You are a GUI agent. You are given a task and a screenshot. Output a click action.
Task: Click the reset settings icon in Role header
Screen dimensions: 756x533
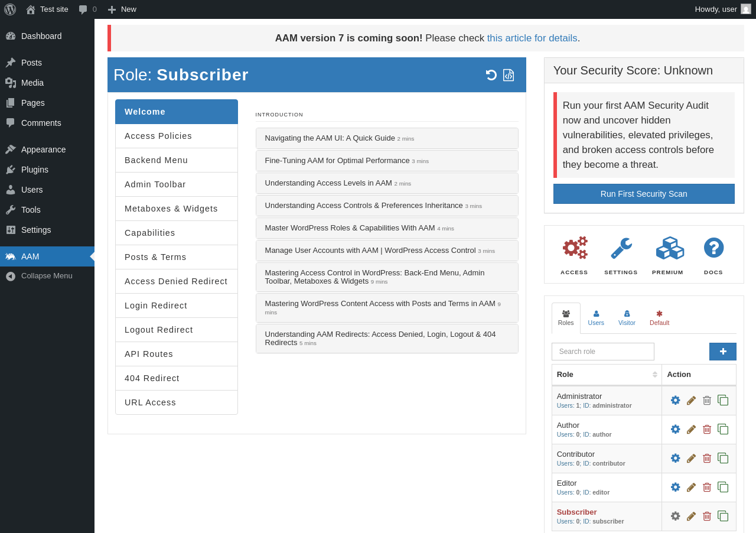(x=491, y=75)
